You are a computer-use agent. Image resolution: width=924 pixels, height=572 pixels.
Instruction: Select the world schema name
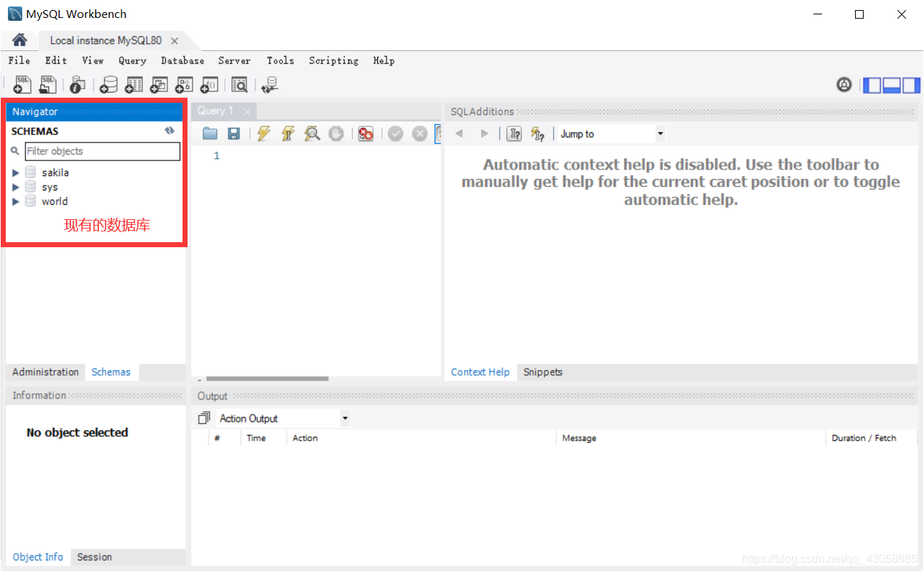(x=55, y=201)
